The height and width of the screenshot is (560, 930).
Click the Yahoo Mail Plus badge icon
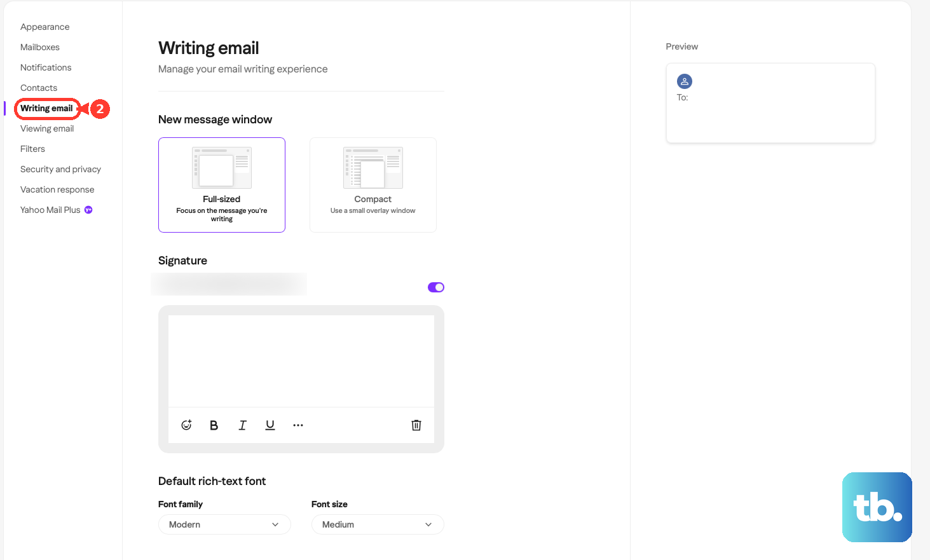click(88, 210)
